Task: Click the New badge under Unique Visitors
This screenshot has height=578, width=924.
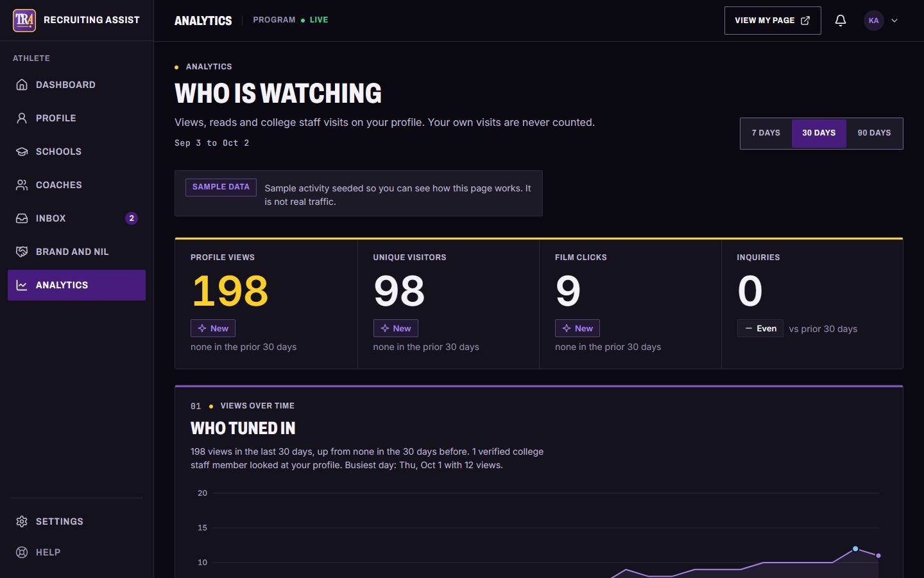Action: 396,328
